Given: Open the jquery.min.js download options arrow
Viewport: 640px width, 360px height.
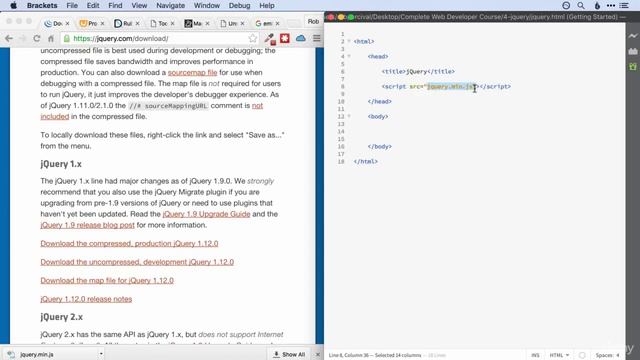Looking at the screenshot, I should [101, 354].
